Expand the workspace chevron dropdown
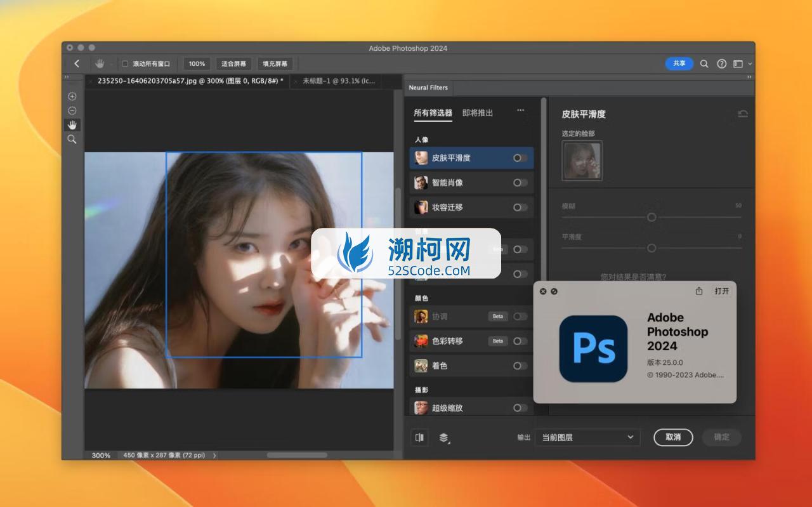The height and width of the screenshot is (507, 812). click(750, 64)
